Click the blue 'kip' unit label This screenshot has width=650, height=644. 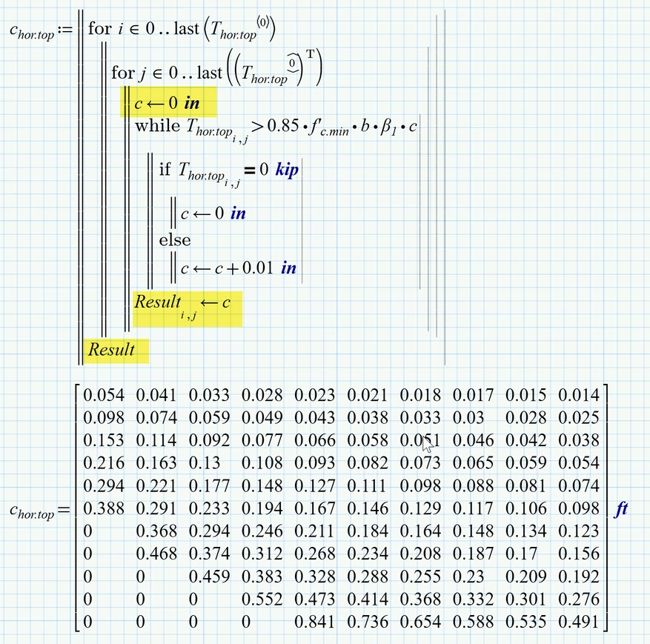coord(287,170)
